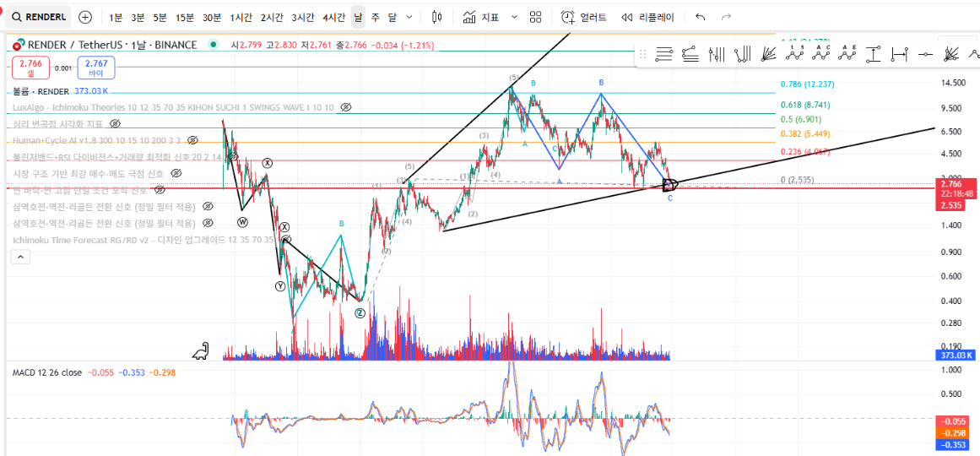Select the weekly 주 interval
Image resolution: width=980 pixels, height=456 pixels.
coord(375,17)
